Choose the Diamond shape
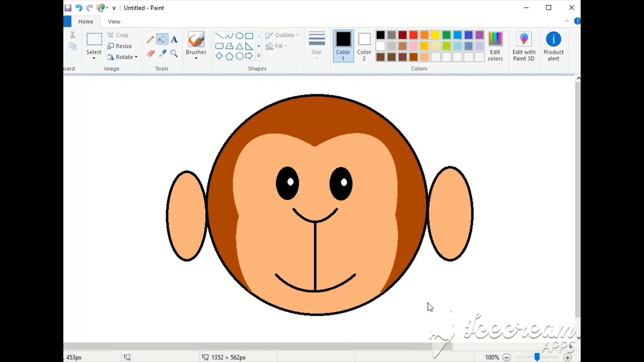 click(219, 56)
